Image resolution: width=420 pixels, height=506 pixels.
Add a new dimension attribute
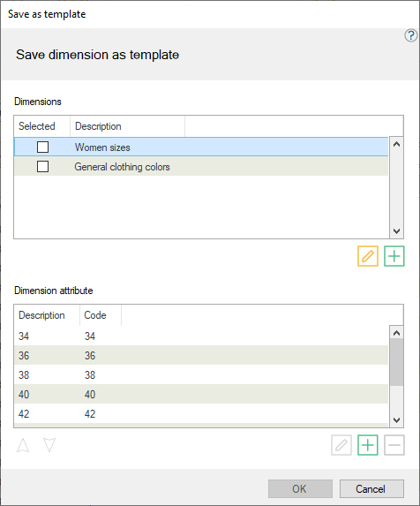368,445
